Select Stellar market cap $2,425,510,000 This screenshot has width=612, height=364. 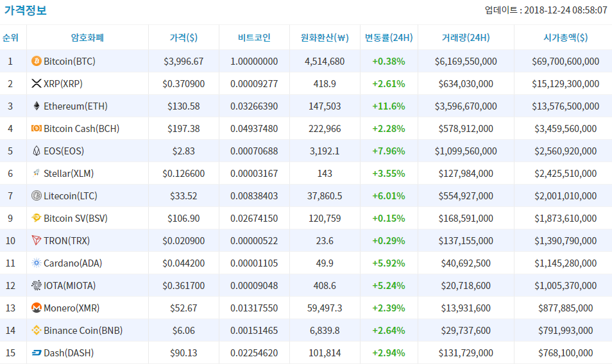pyautogui.click(x=566, y=173)
